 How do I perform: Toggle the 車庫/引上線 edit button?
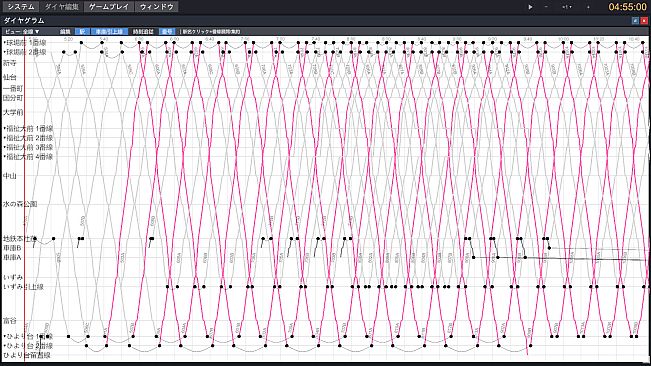tap(109, 32)
